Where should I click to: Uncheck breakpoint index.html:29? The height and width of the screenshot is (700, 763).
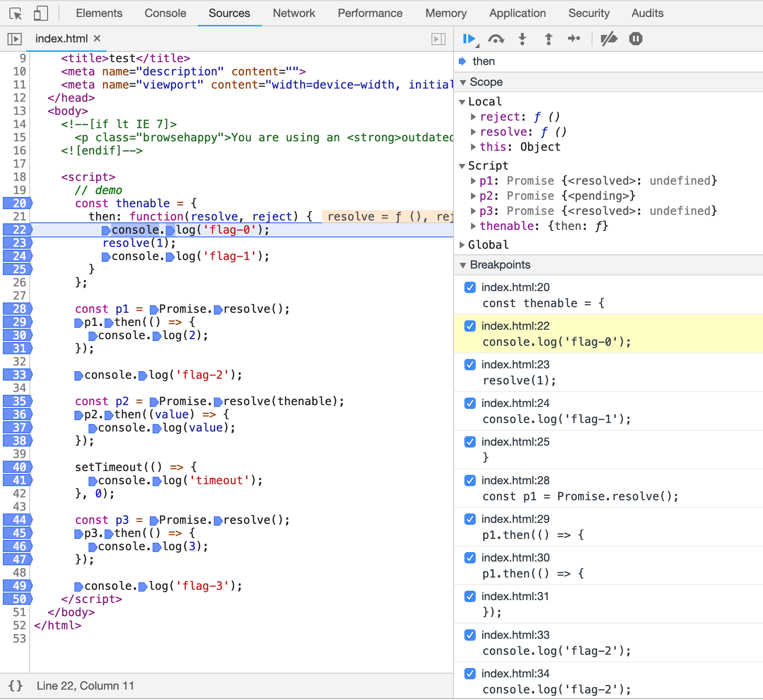pyautogui.click(x=470, y=519)
